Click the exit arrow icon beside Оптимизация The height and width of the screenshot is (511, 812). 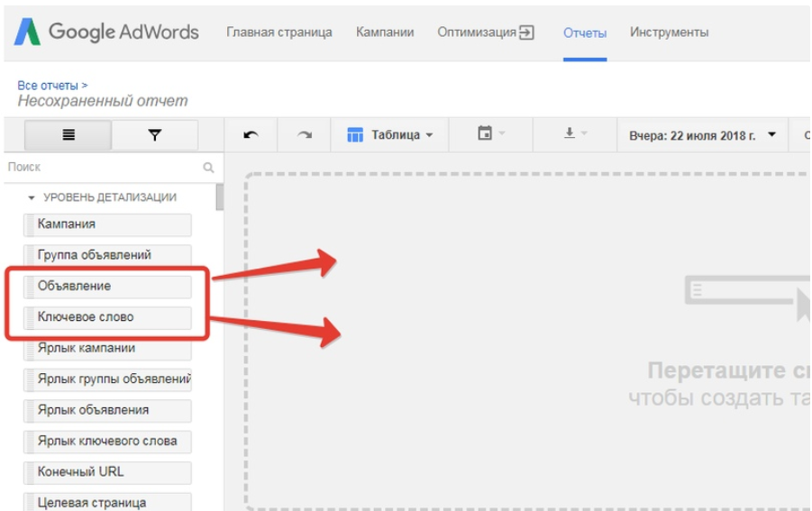tap(526, 32)
